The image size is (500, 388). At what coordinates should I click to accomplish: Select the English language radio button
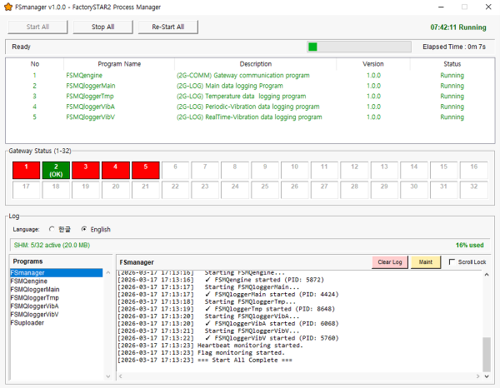pyautogui.click(x=84, y=229)
